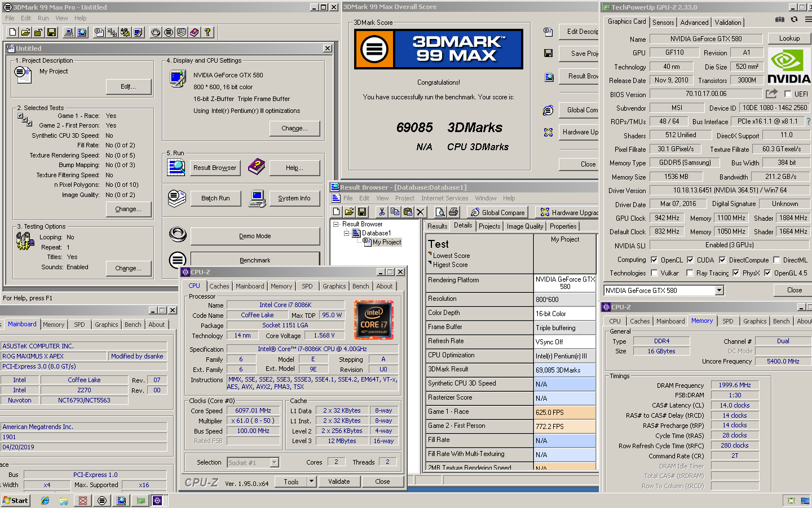This screenshot has width=812, height=508.
Task: Toggle the Vulkan checkbox
Action: tap(654, 273)
